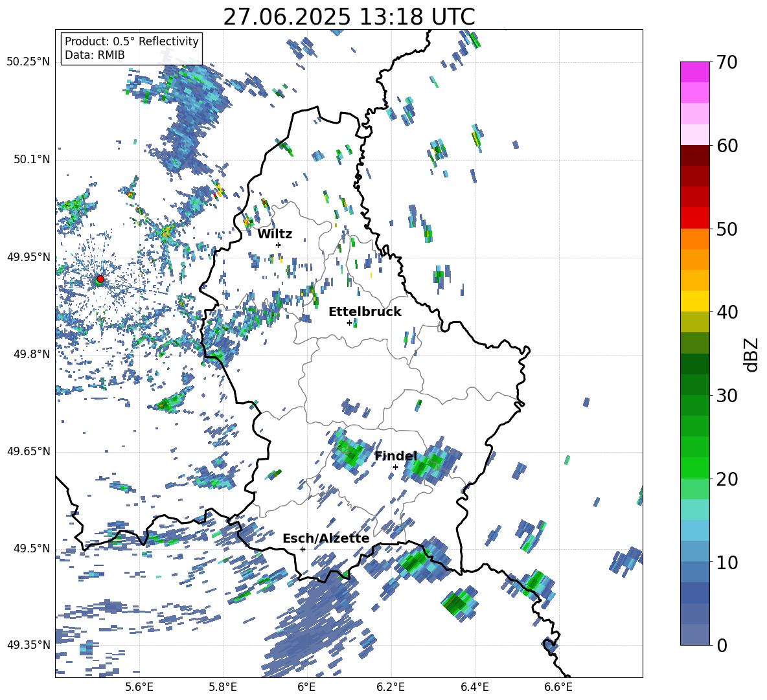This screenshot has height=700, width=767.
Task: Click the 50.1°N latitude label
Action: [32, 159]
